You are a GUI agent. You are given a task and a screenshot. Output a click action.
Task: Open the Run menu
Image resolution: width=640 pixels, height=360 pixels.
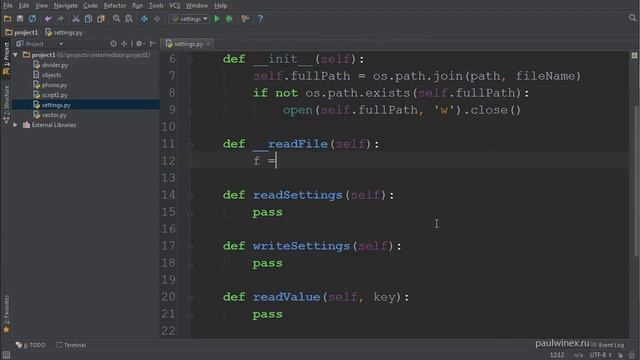click(x=138, y=6)
